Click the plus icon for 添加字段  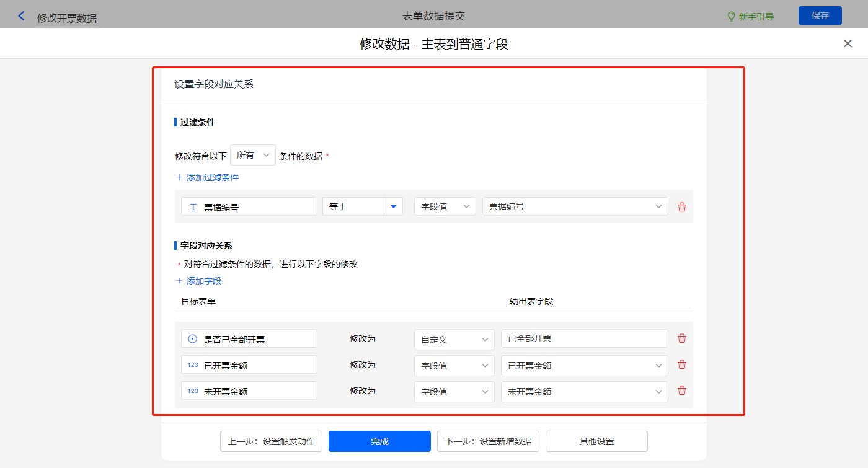point(180,281)
